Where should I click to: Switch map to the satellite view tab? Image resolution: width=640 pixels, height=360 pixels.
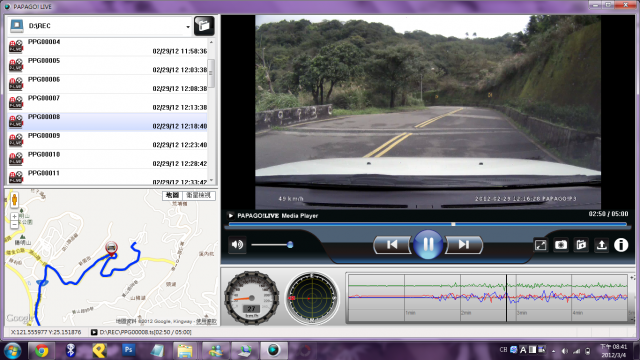tap(198, 196)
